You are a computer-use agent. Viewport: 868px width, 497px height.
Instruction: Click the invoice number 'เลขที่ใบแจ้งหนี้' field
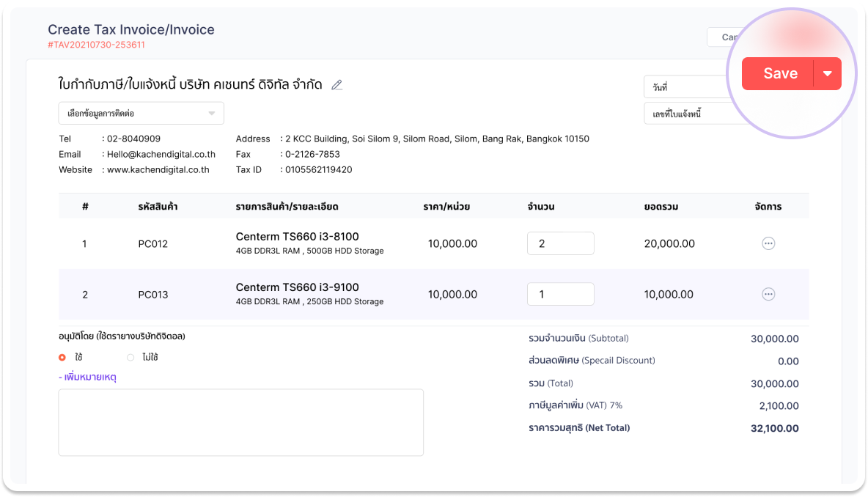(x=685, y=114)
